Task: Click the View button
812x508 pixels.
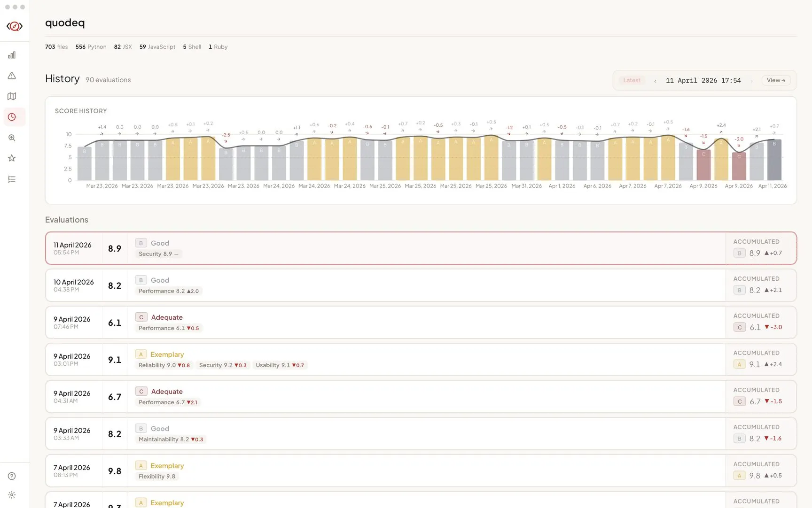Action: tap(776, 80)
